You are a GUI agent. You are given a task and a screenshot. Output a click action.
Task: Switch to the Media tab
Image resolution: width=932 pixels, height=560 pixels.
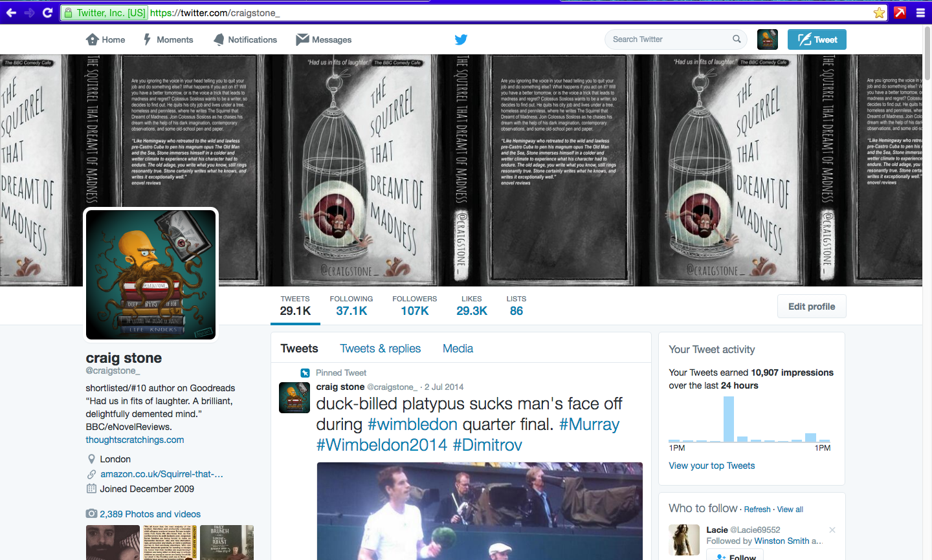(458, 349)
